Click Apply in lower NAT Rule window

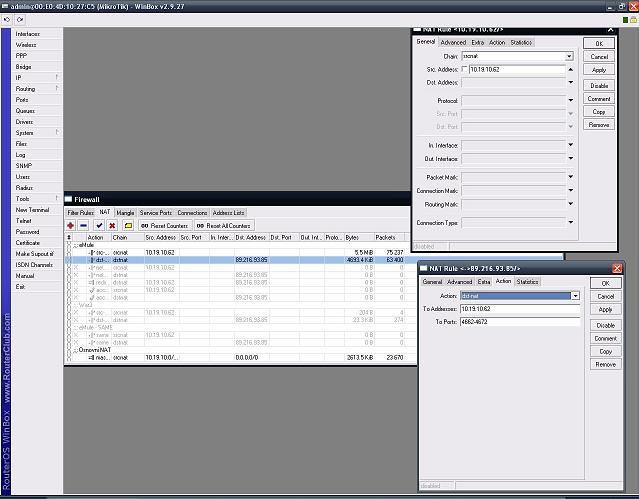click(x=606, y=309)
